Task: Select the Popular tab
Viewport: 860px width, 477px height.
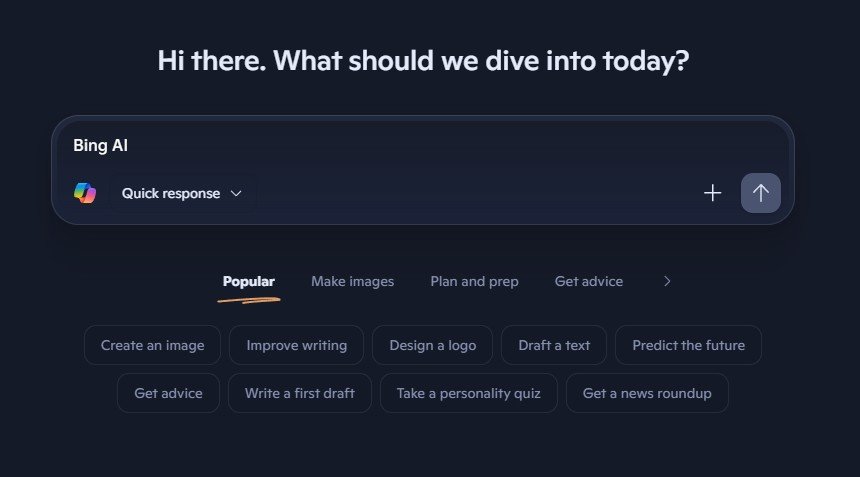Action: point(249,281)
